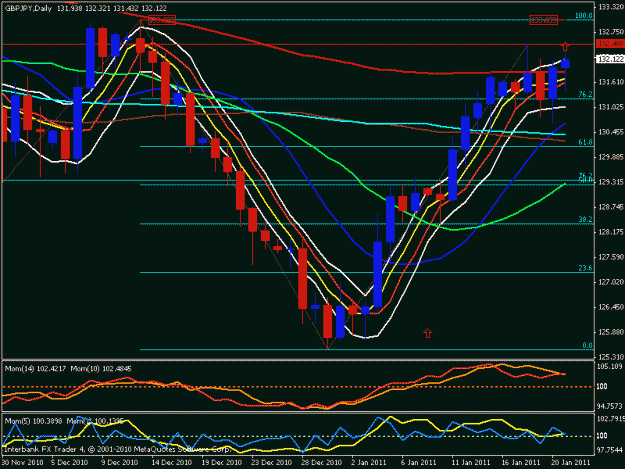The width and height of the screenshot is (625, 469).
Task: Click the 129.315 price axis label
Action: (x=611, y=182)
